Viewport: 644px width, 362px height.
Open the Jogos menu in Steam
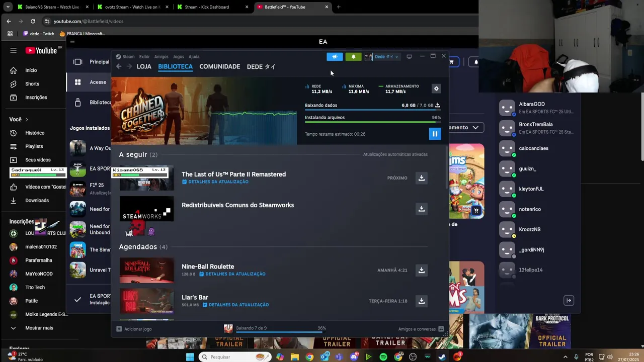[x=178, y=57]
